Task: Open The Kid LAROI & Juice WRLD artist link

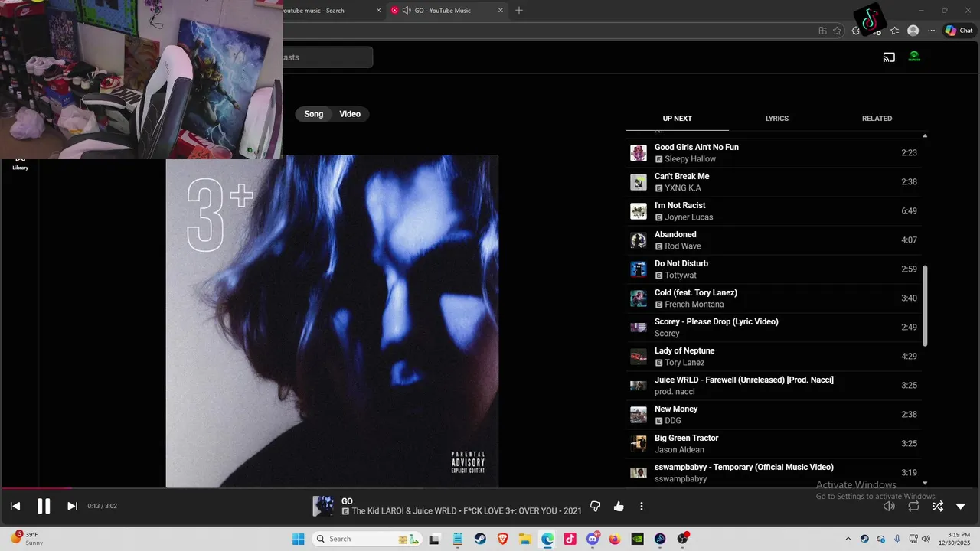Action: pos(406,511)
